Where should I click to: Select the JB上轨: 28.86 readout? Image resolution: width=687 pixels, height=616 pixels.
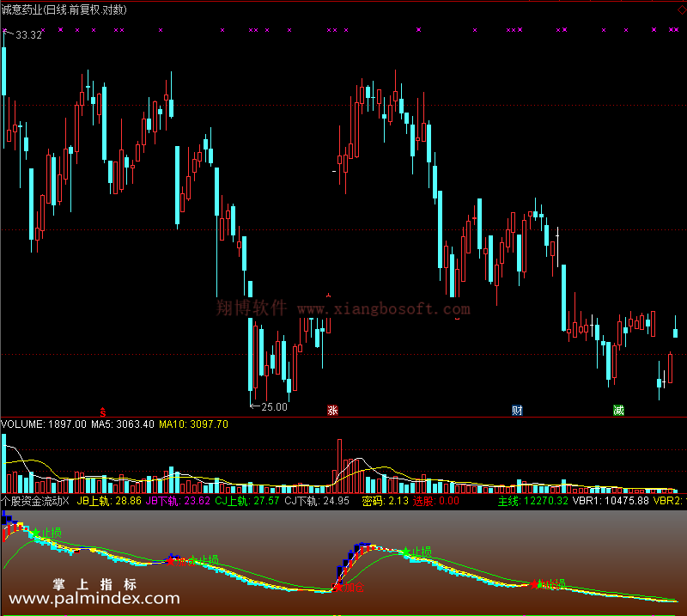point(109,501)
